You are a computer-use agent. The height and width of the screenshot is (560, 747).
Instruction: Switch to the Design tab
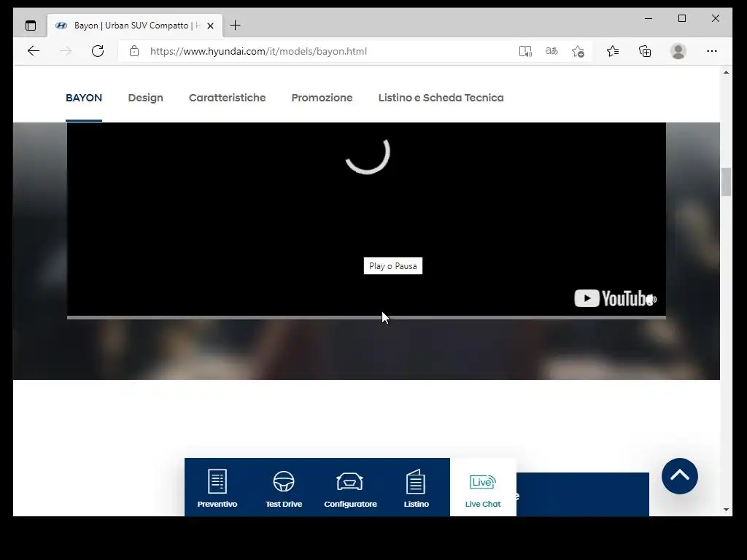coord(145,98)
